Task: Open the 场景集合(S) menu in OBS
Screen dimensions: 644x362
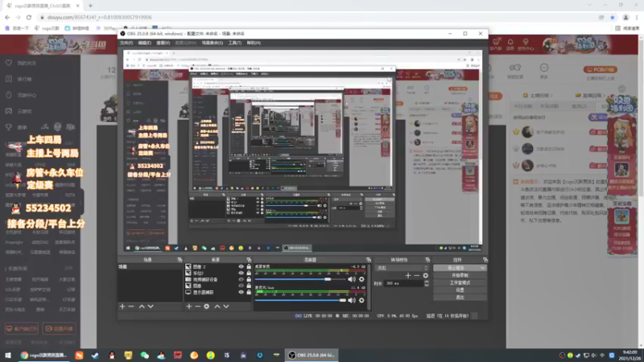Action: tap(213, 43)
